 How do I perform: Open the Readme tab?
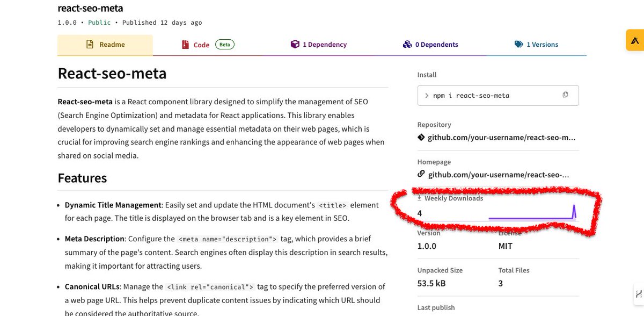click(105, 45)
